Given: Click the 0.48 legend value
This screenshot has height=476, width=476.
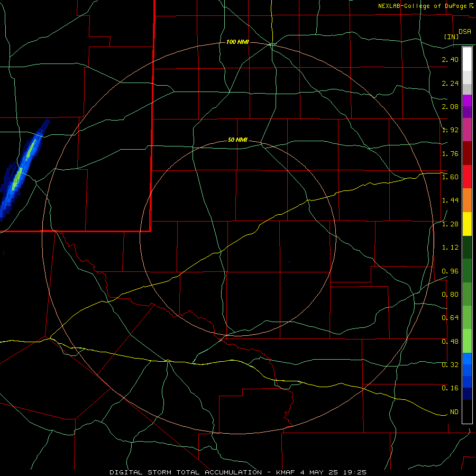Looking at the screenshot, I should pyautogui.click(x=450, y=342).
